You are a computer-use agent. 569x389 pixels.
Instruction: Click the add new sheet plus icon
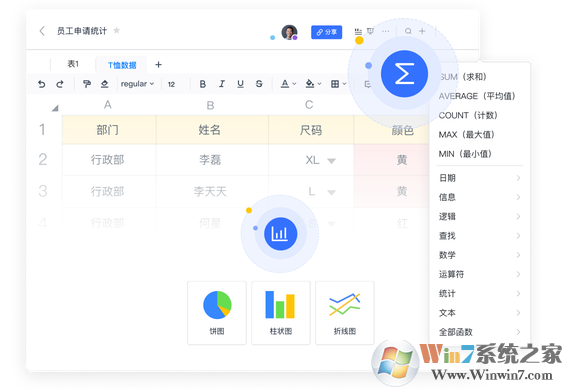click(159, 65)
